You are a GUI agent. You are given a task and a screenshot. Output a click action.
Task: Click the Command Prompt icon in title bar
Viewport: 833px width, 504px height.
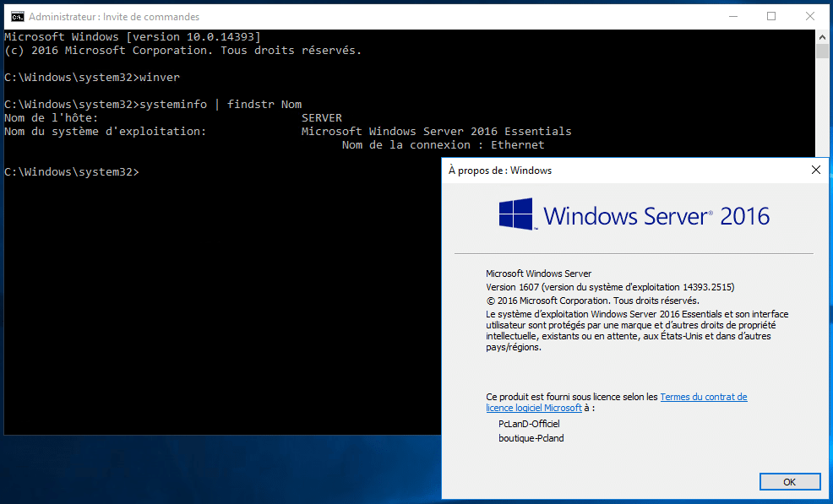tap(18, 17)
